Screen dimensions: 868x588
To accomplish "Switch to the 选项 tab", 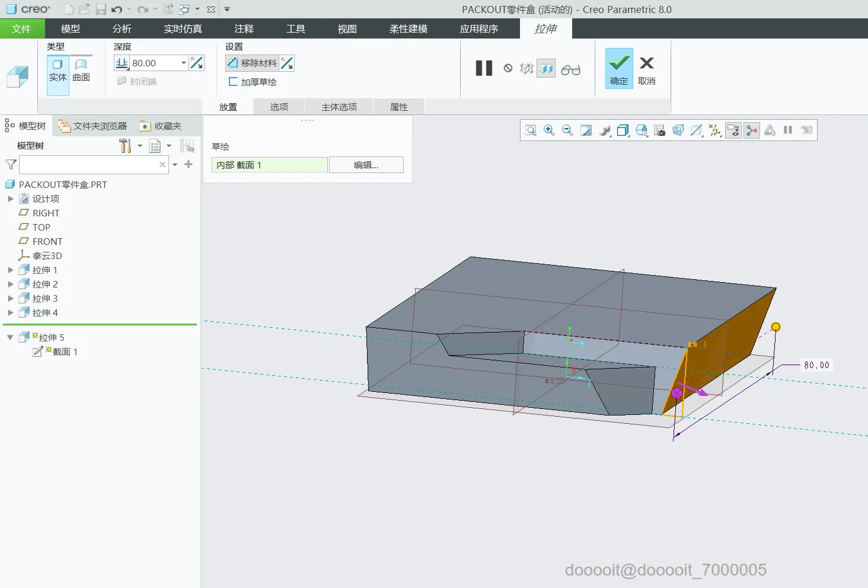I will click(x=279, y=107).
